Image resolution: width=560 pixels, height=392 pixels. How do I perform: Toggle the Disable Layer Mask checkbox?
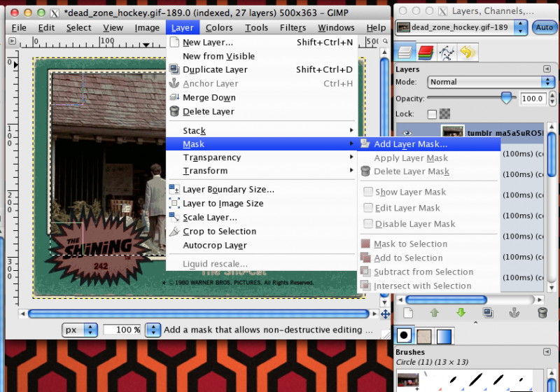368,223
